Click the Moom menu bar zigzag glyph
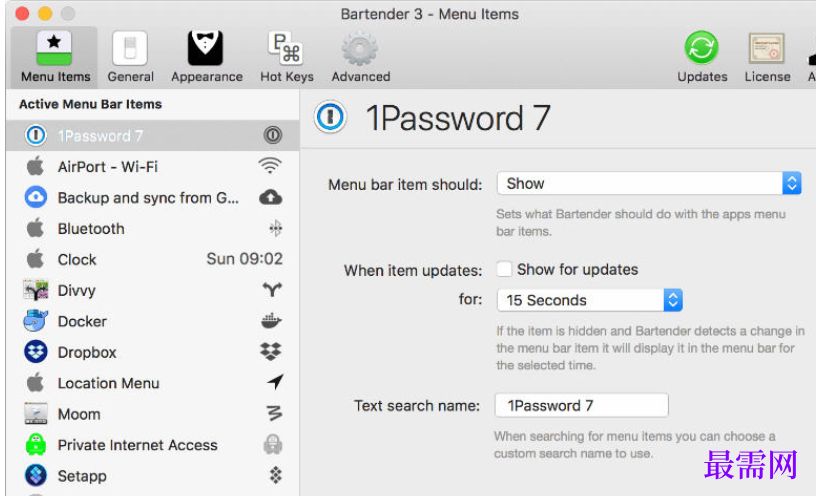Viewport: 816px width, 496px height. point(274,413)
